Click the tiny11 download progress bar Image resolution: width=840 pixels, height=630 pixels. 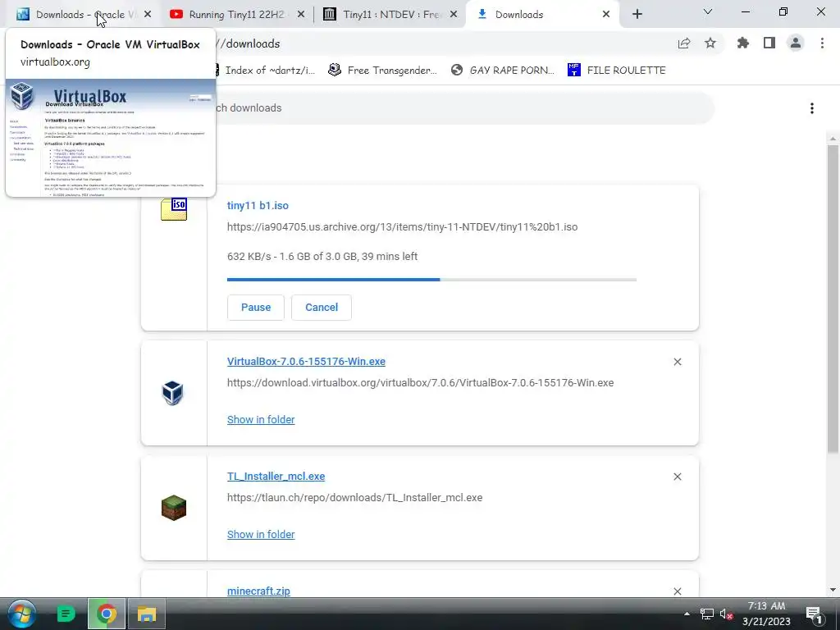click(x=431, y=280)
